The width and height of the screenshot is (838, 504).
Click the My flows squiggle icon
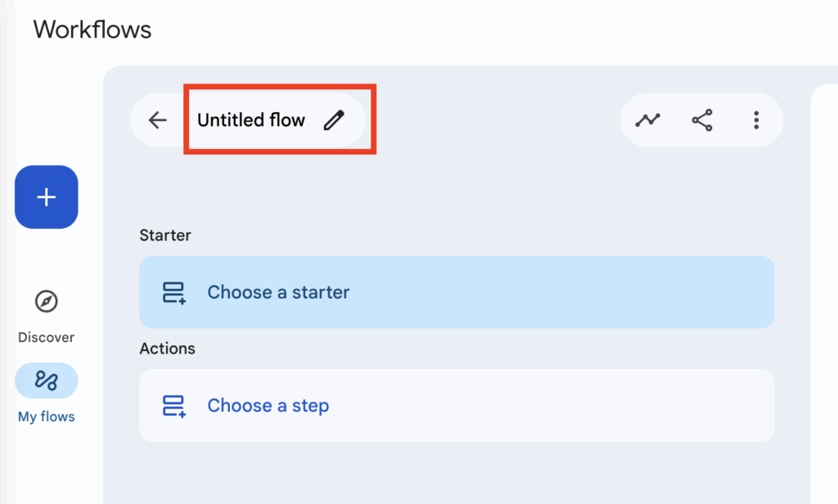click(x=47, y=380)
